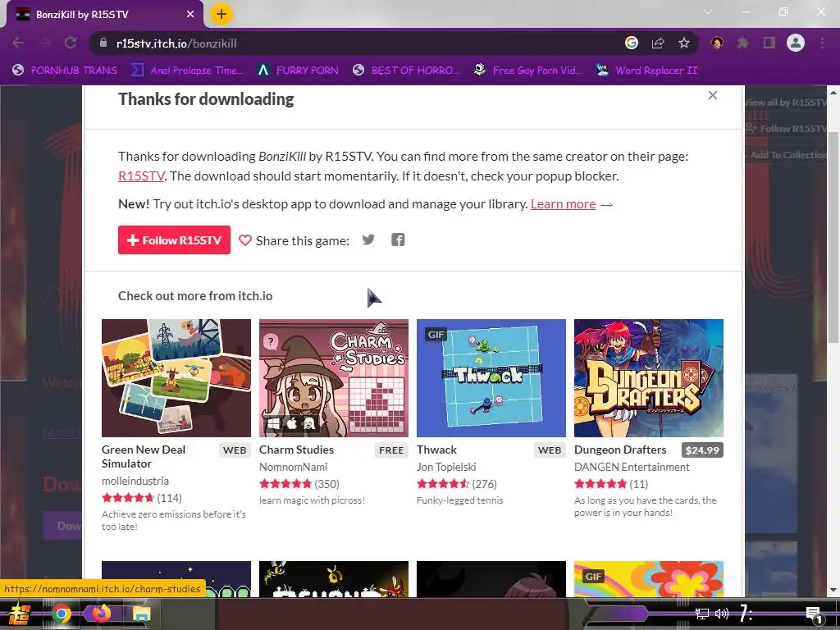Open the Charm Studies thumbnail
The width and height of the screenshot is (840, 630).
[334, 378]
